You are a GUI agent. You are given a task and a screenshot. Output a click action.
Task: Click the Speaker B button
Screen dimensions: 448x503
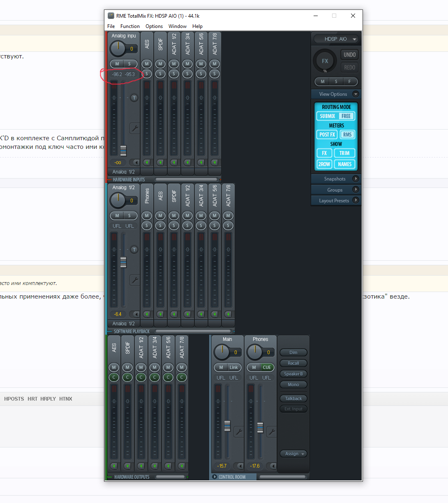point(293,374)
